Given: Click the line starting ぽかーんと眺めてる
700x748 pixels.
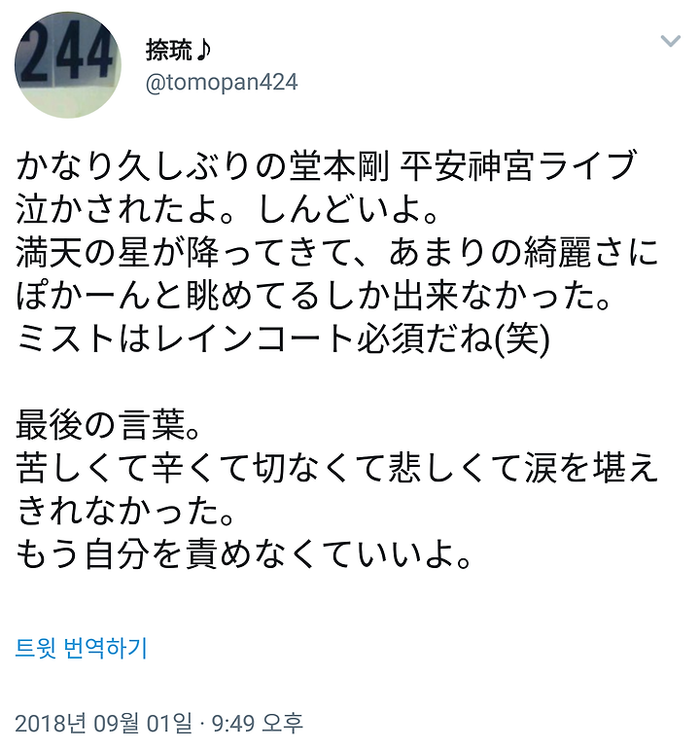Looking at the screenshot, I should (x=313, y=297).
